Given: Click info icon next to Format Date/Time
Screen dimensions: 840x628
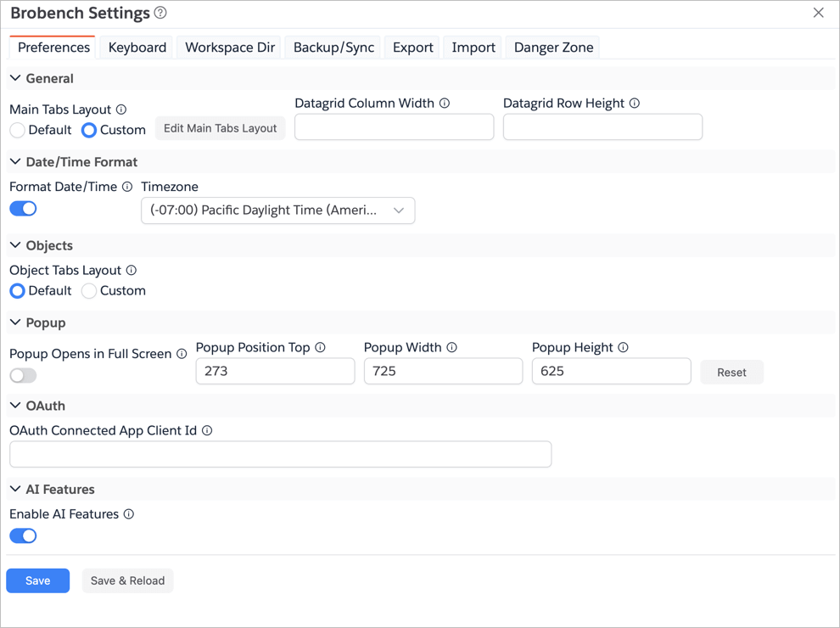Looking at the screenshot, I should click(x=127, y=187).
